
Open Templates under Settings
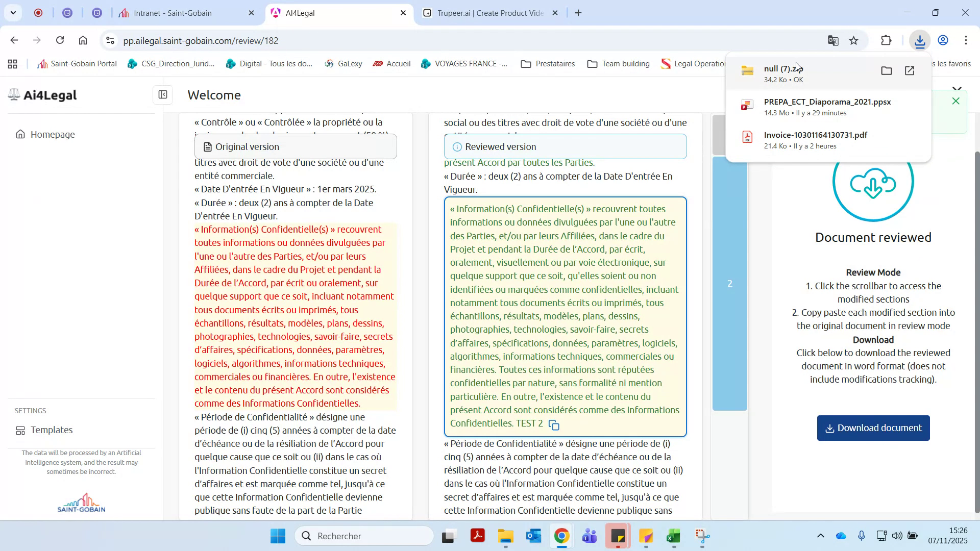tap(52, 430)
